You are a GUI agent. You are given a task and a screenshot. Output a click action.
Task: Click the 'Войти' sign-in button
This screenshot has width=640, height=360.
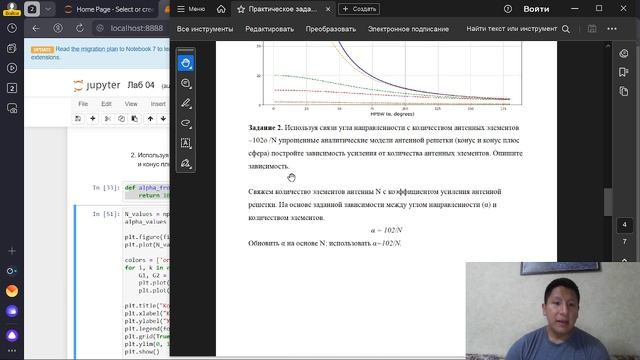[x=536, y=9]
